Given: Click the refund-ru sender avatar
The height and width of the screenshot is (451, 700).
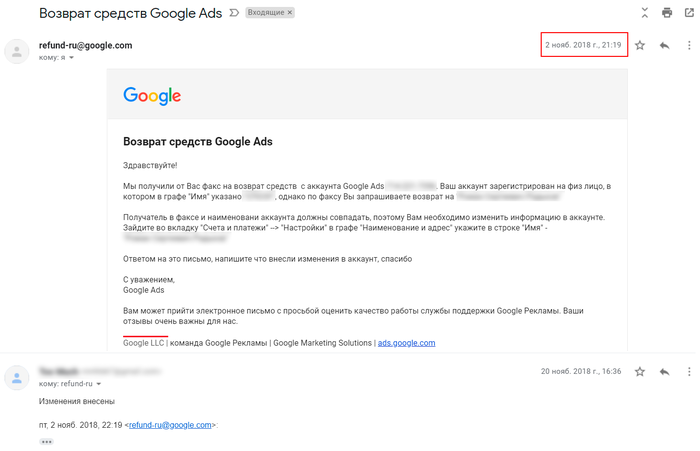Looking at the screenshot, I should point(17,51).
